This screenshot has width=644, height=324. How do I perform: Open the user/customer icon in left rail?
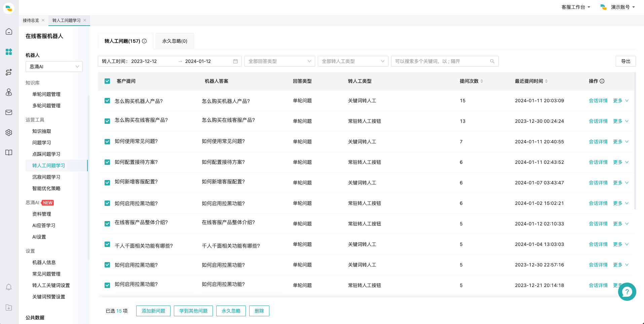9,92
